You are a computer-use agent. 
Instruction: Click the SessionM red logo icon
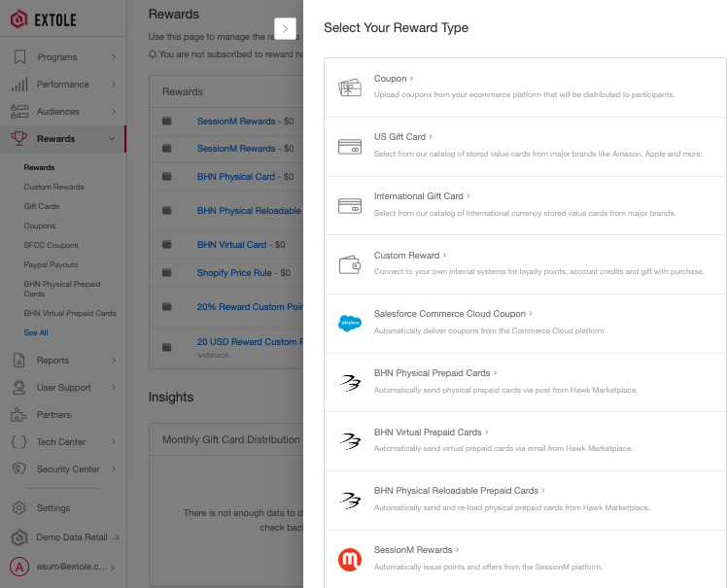tap(350, 560)
